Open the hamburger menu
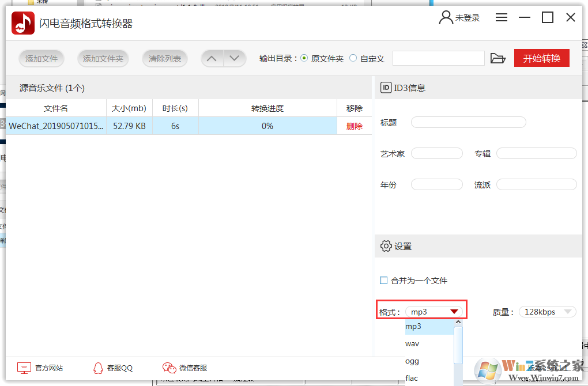The image size is (588, 386). click(501, 17)
